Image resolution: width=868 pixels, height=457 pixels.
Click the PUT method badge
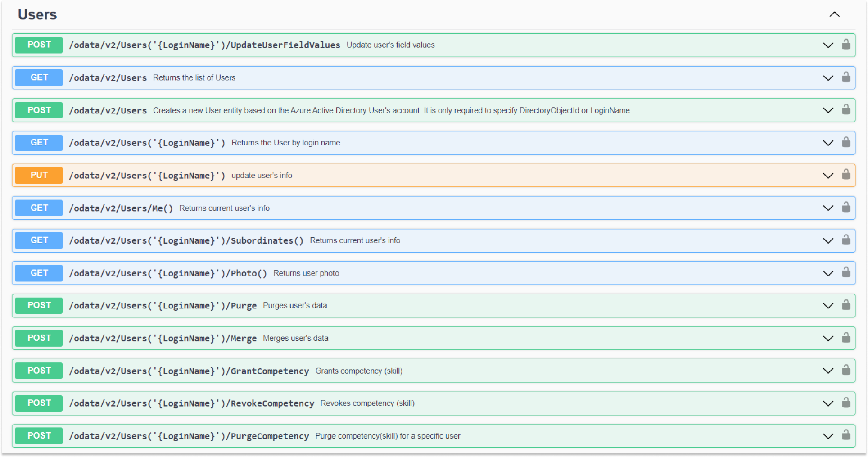coord(39,175)
